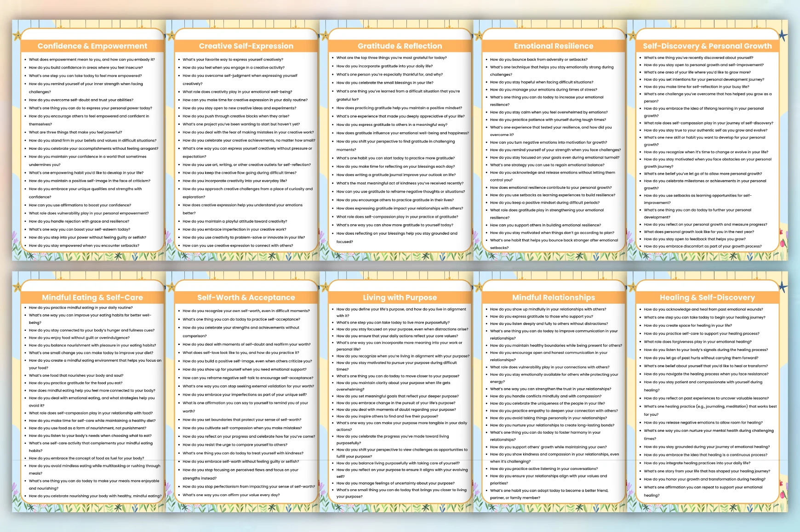This screenshot has height=532, width=800.
Task: Click the question about staying open to feedback
Action: coord(695,239)
